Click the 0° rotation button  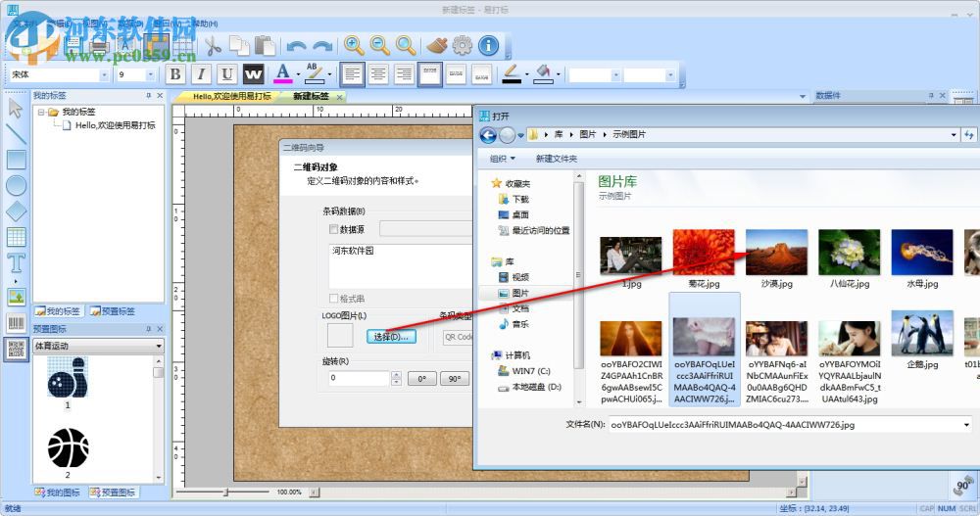pyautogui.click(x=422, y=379)
